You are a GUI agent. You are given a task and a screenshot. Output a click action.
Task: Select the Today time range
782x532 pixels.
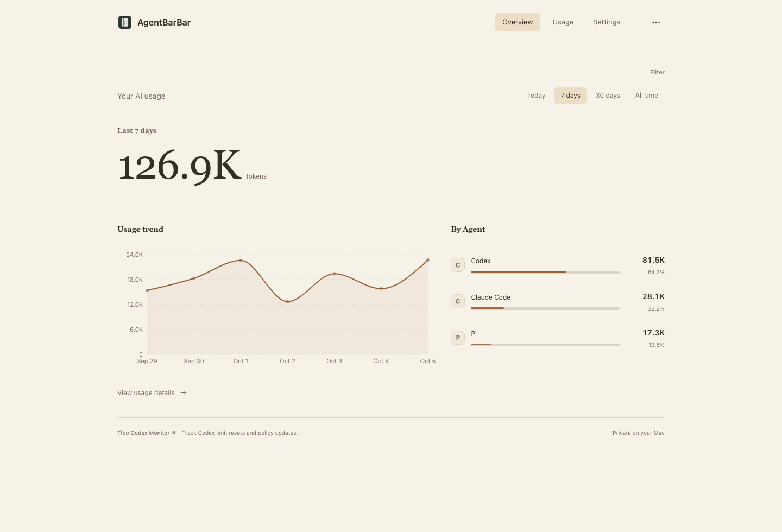coord(536,96)
